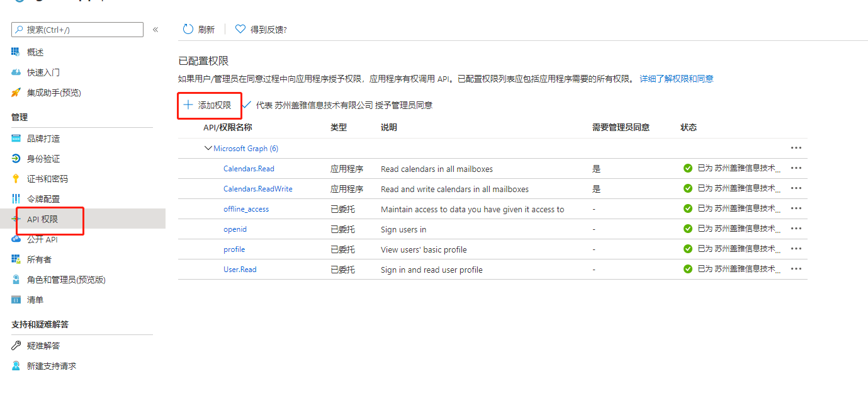Click the heart feedback icon
868x393 pixels.
[x=240, y=29]
